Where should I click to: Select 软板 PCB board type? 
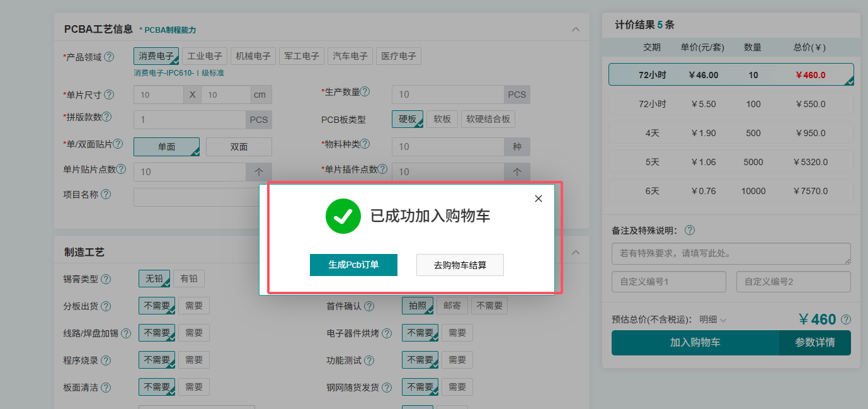(442, 119)
